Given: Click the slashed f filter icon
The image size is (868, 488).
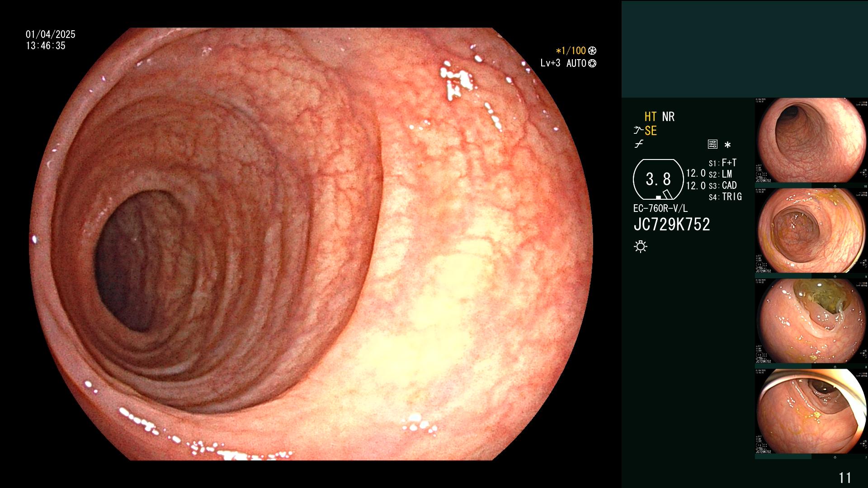Looking at the screenshot, I should coord(639,144).
